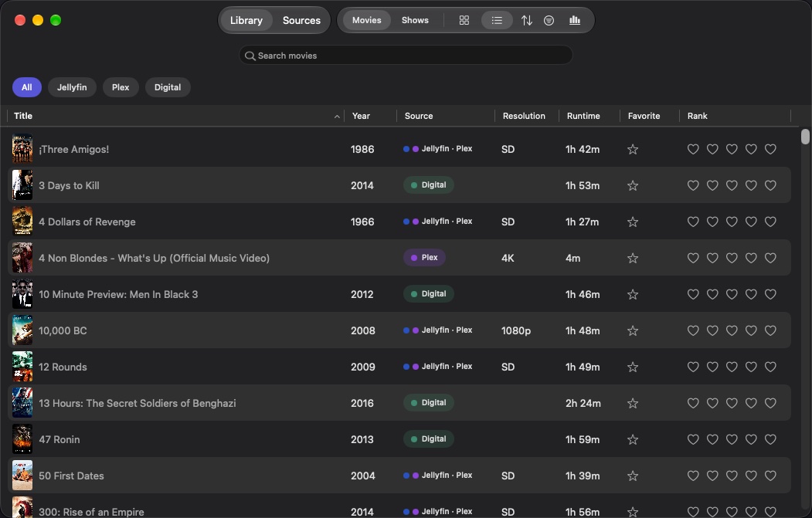The height and width of the screenshot is (518, 812).
Task: Select the list view icon
Action: pos(497,20)
